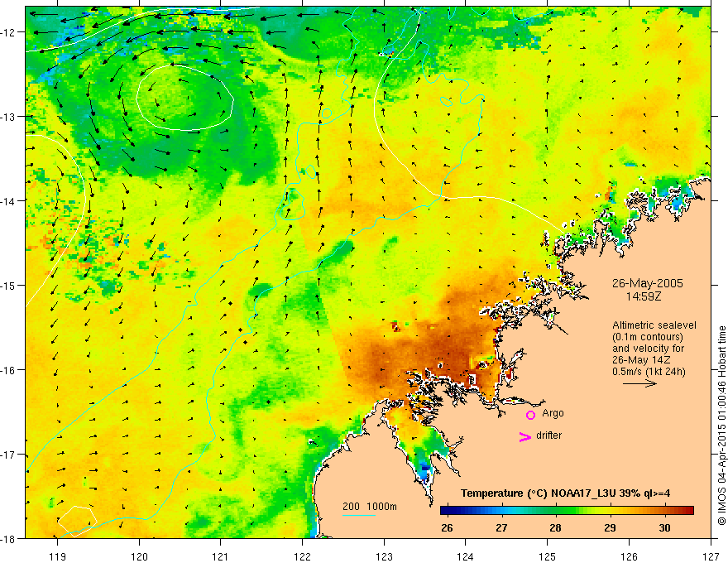Click longitude axis label '125'
728x563 pixels.
point(548,556)
